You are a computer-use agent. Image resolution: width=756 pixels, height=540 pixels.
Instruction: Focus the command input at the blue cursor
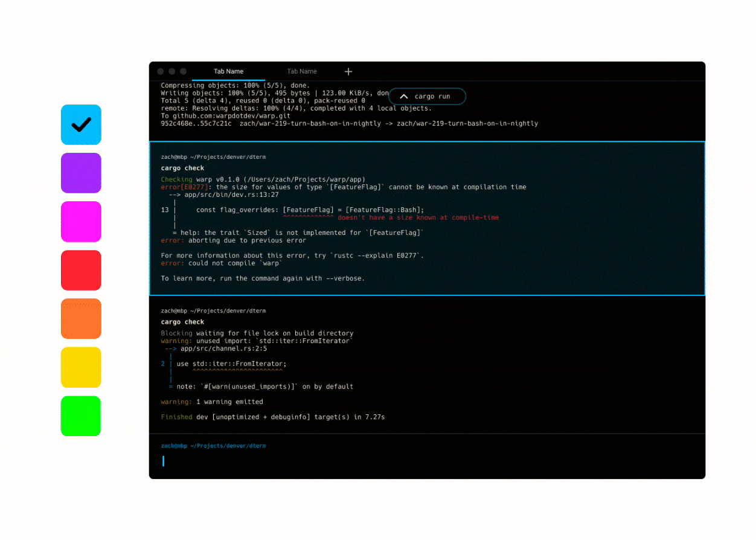pos(163,461)
